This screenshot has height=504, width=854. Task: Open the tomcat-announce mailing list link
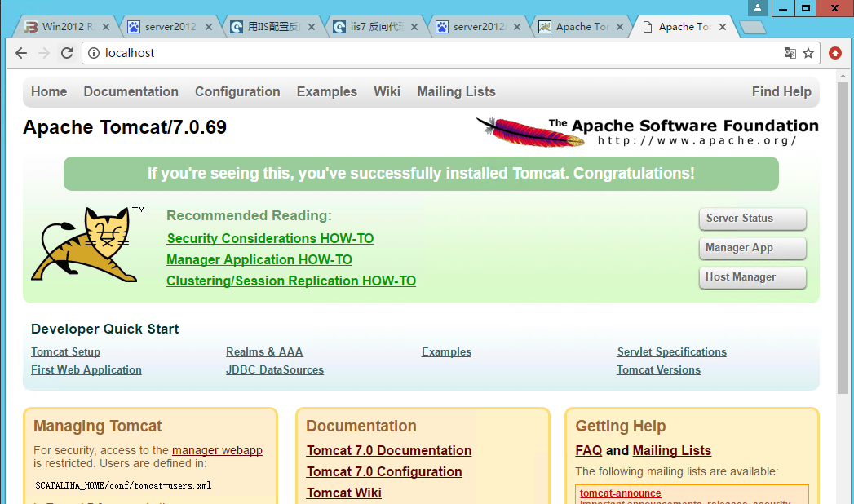621,493
